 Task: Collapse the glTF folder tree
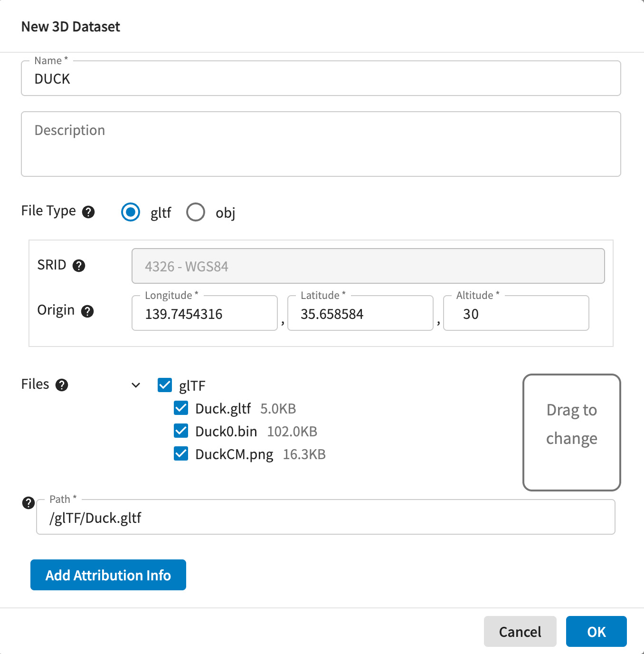click(136, 385)
